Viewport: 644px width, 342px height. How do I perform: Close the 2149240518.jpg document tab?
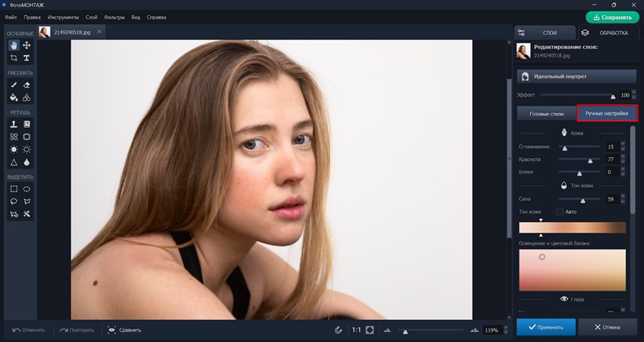tap(99, 32)
